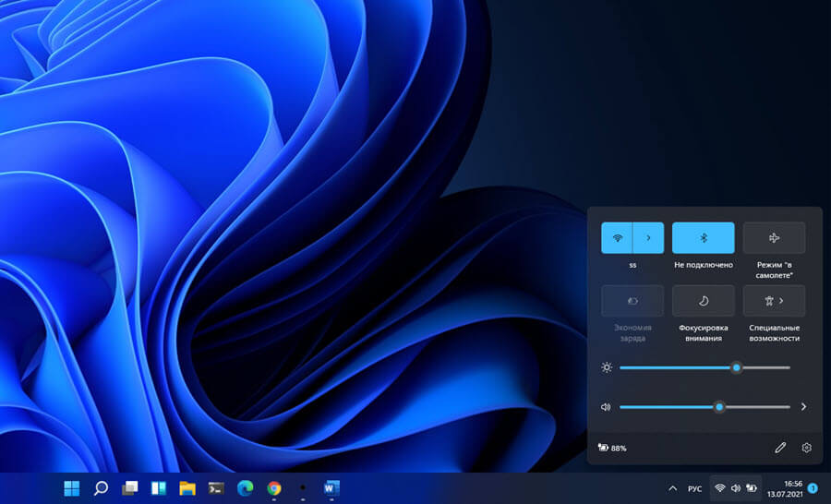Show hidden tray icons chevron
The image size is (831, 504).
[672, 488]
